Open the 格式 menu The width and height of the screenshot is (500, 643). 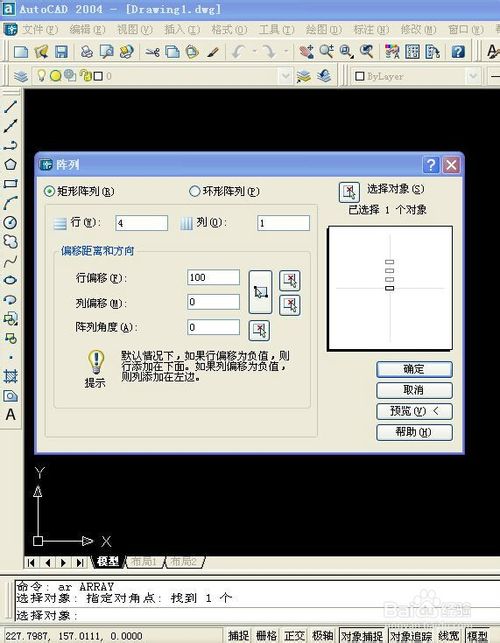(229, 30)
